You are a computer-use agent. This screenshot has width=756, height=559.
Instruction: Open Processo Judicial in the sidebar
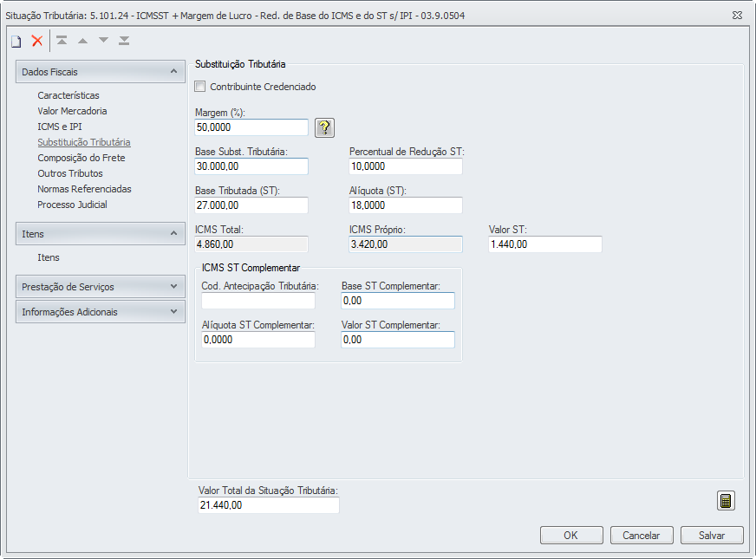(x=72, y=205)
